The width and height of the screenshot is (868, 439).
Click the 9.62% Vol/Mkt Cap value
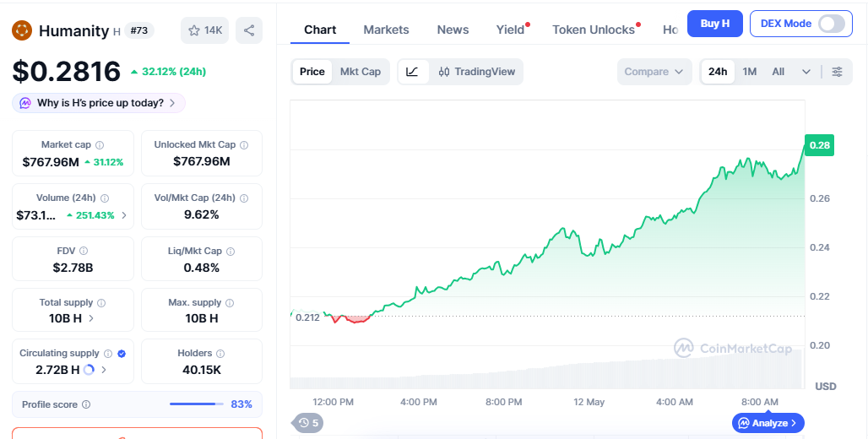[x=202, y=214]
